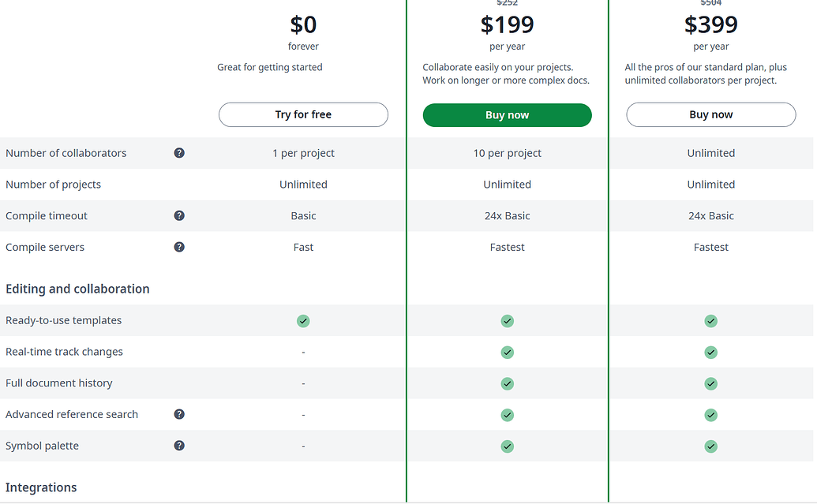Click the Editing and collaboration heading
This screenshot has height=504, width=817.
coord(77,289)
